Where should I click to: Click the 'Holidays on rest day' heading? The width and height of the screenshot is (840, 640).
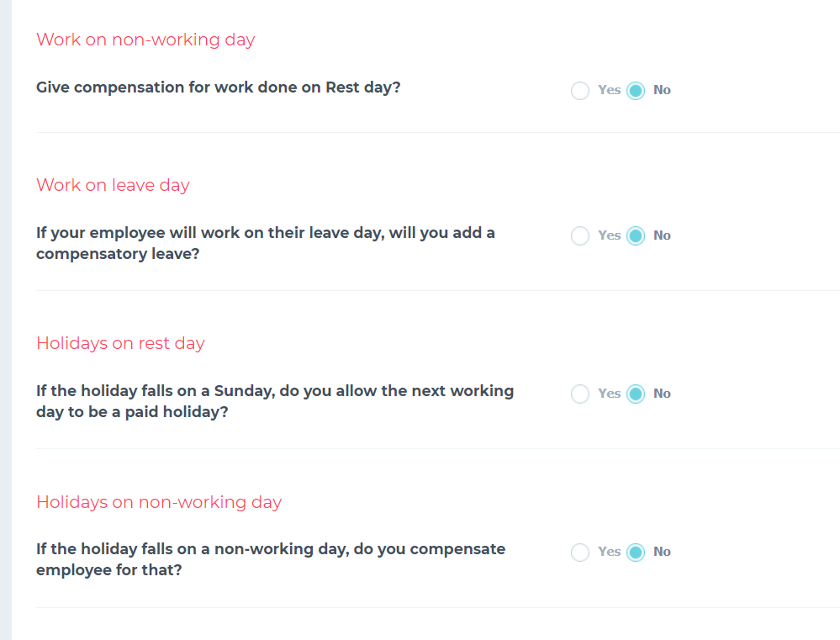point(120,343)
